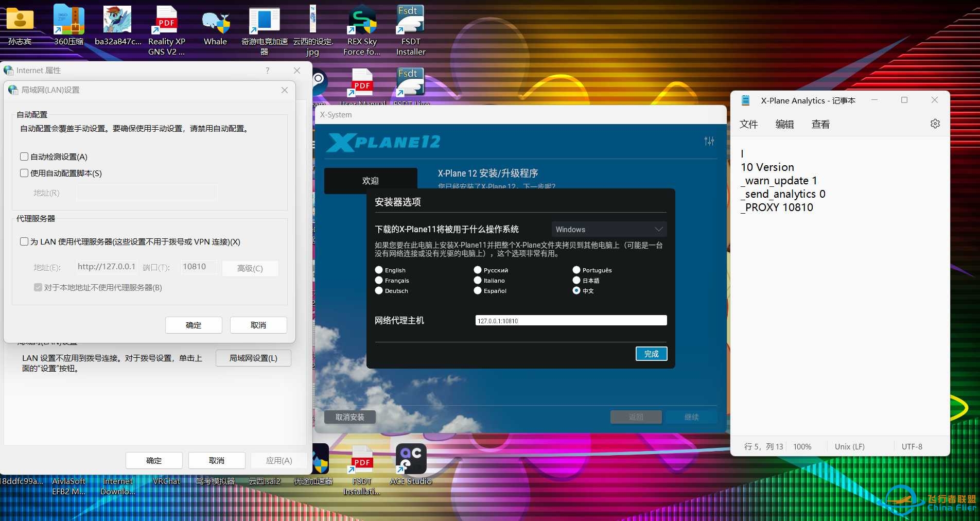Viewport: 980px width, 521px height.
Task: Click Unix (LF) in Notepad status bar
Action: click(x=849, y=446)
